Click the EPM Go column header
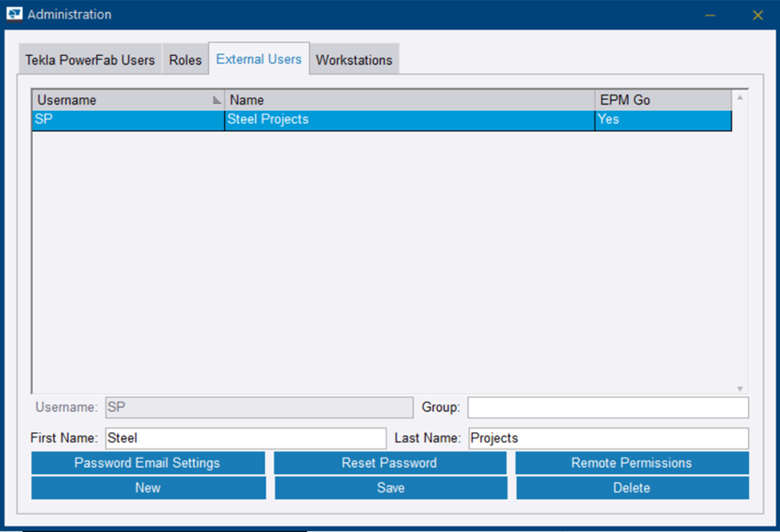 click(x=663, y=100)
